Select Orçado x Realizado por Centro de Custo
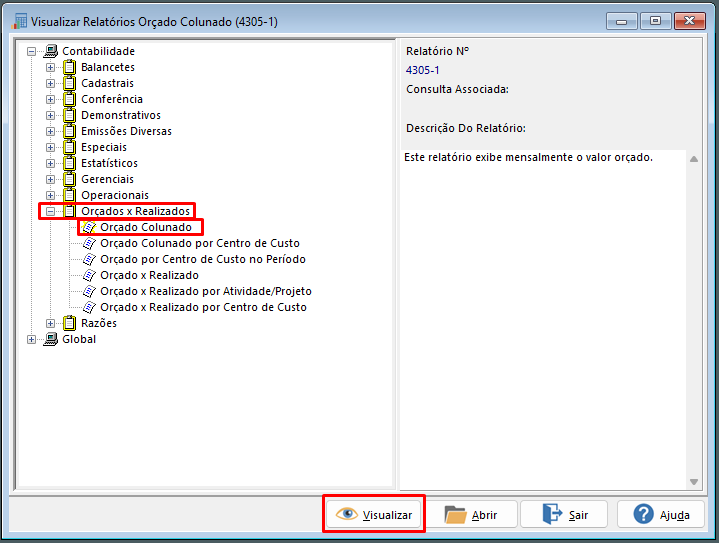 point(204,307)
